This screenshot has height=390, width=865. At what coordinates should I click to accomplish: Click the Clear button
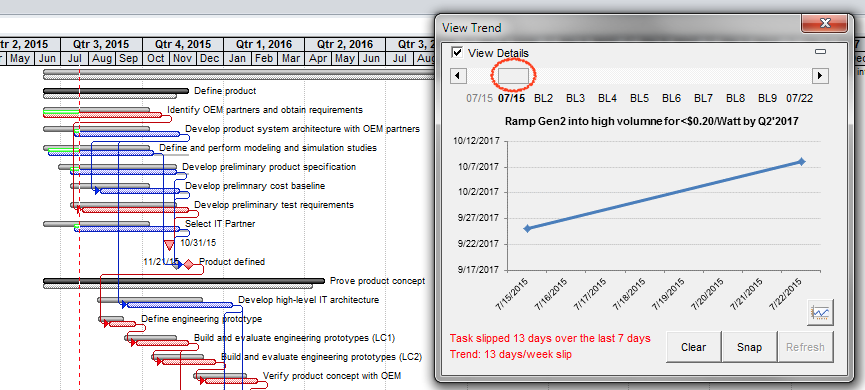click(693, 347)
